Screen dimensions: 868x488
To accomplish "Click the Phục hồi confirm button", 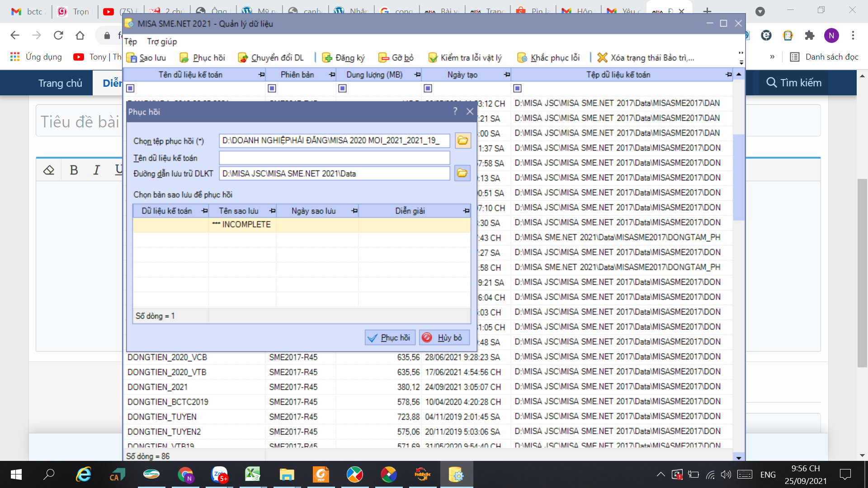I will 390,338.
